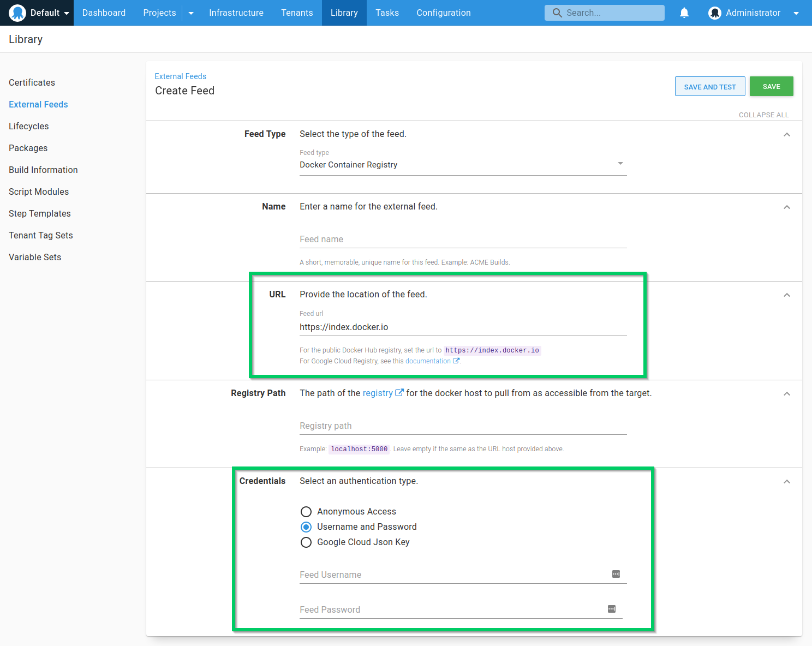Open the documentation external link icon
Screen dimensions: 812x646
456,361
